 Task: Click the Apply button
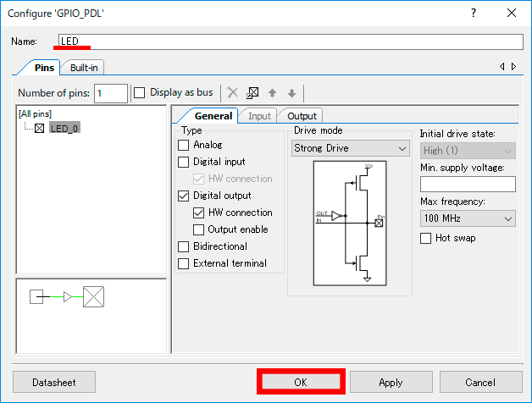pyautogui.click(x=391, y=383)
